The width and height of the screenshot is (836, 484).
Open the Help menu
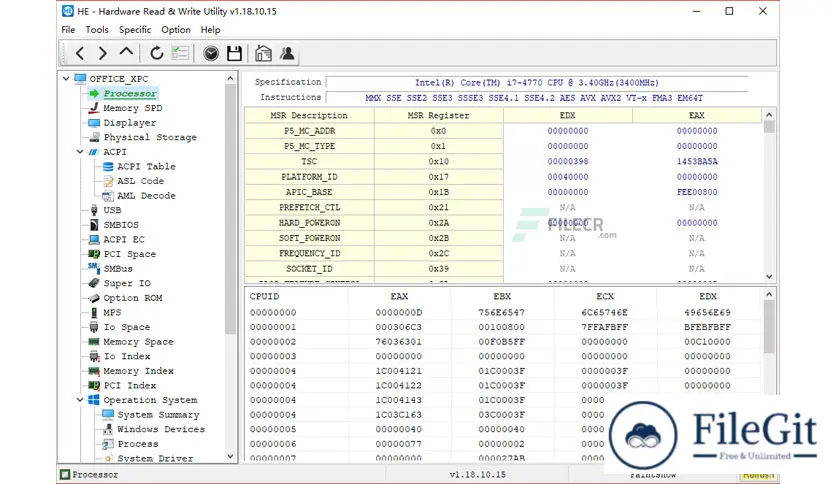click(x=210, y=30)
